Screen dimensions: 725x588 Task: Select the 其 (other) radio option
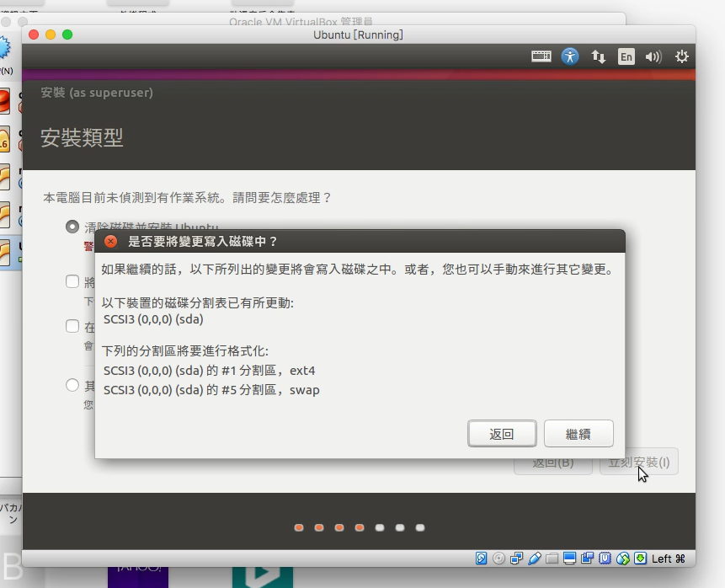[x=72, y=385]
